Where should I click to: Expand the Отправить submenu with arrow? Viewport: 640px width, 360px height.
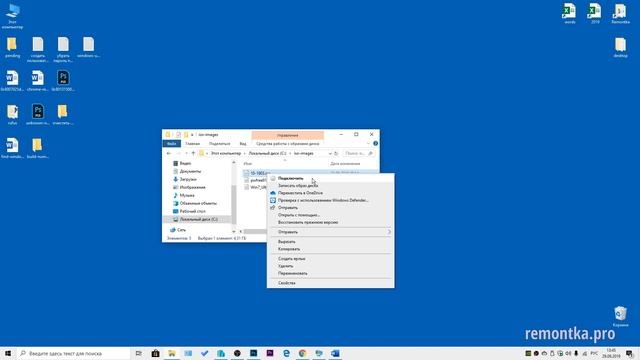click(330, 232)
